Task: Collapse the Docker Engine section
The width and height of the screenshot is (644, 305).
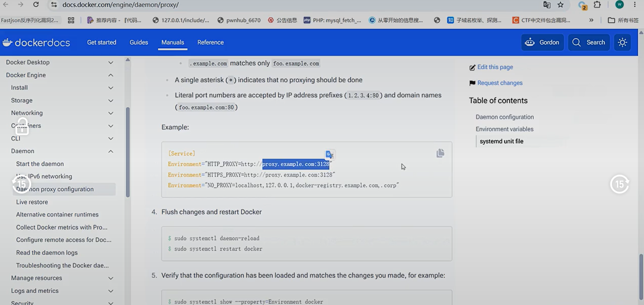Action: click(111, 75)
